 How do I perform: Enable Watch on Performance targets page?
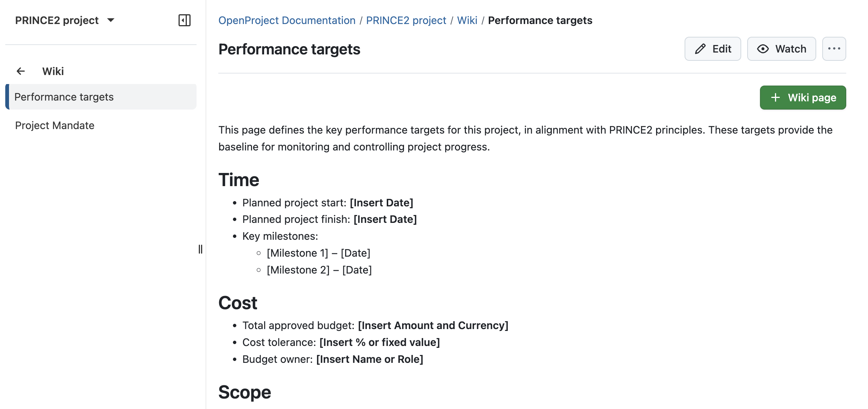[781, 49]
